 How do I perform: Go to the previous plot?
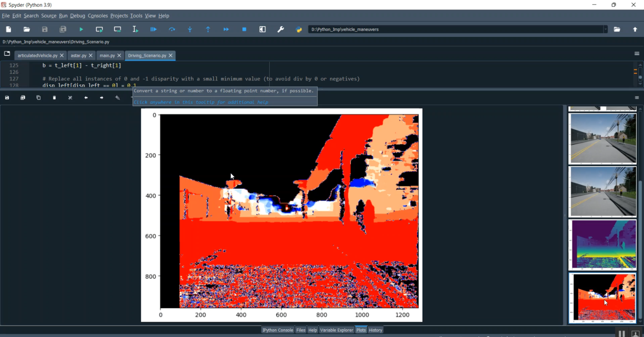pyautogui.click(x=86, y=97)
